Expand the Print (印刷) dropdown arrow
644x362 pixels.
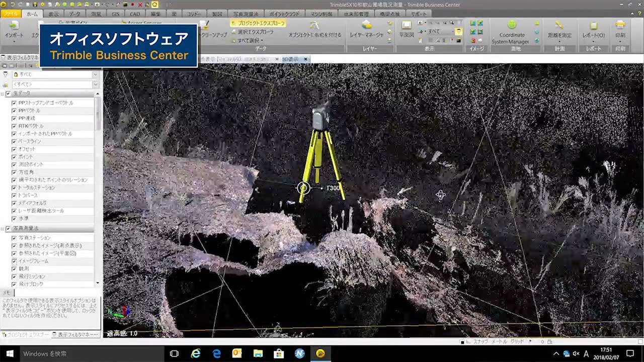pyautogui.click(x=620, y=41)
